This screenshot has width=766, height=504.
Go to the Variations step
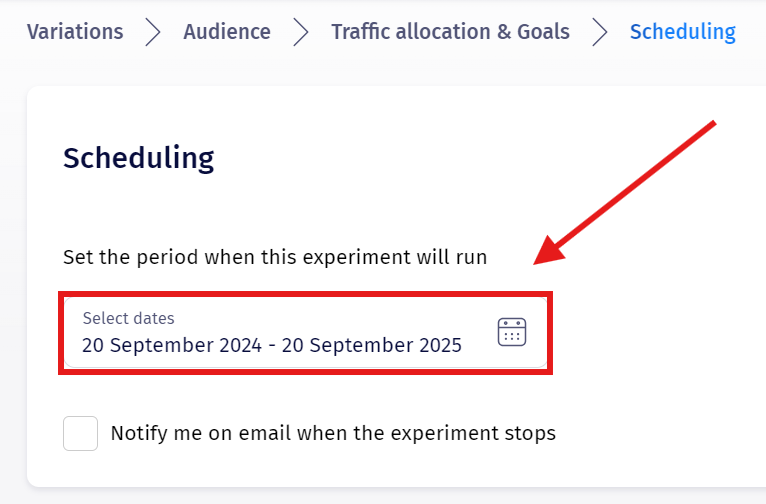coord(75,32)
